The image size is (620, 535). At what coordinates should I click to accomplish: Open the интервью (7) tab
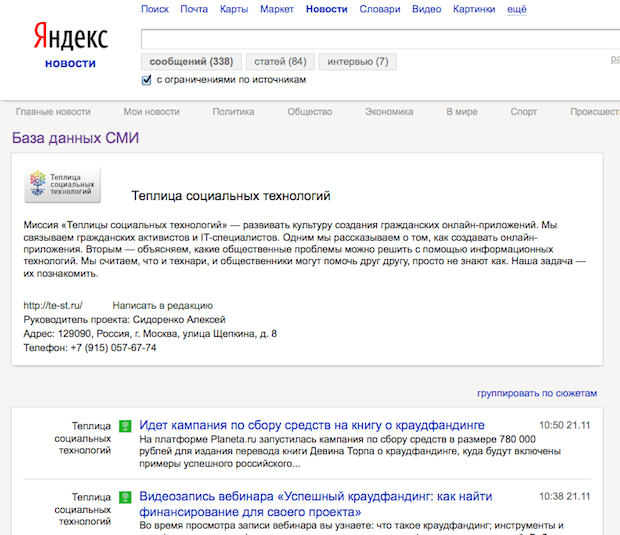tap(358, 62)
